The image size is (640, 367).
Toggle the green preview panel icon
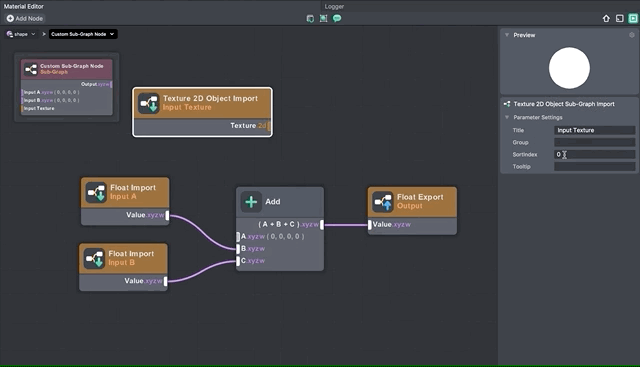coord(633,18)
